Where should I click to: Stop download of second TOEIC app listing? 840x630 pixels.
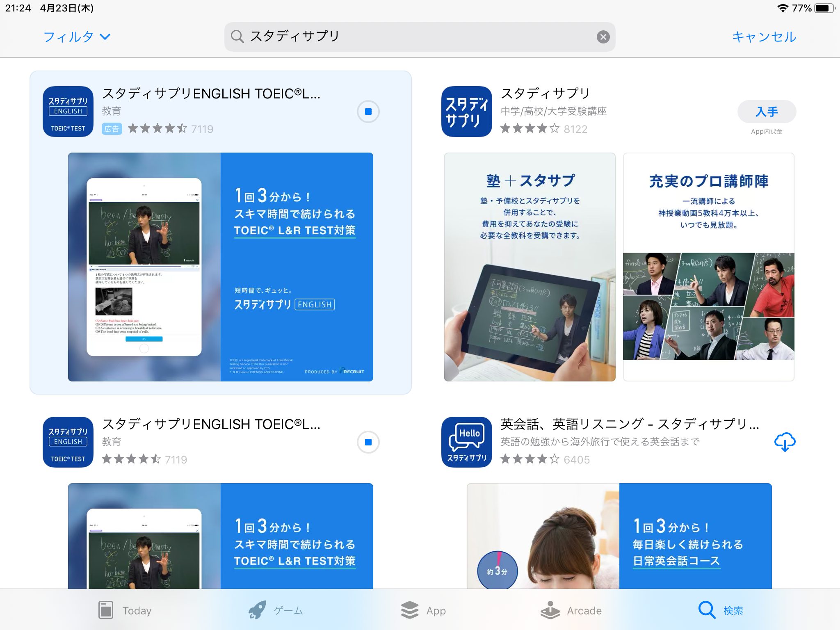tap(368, 442)
